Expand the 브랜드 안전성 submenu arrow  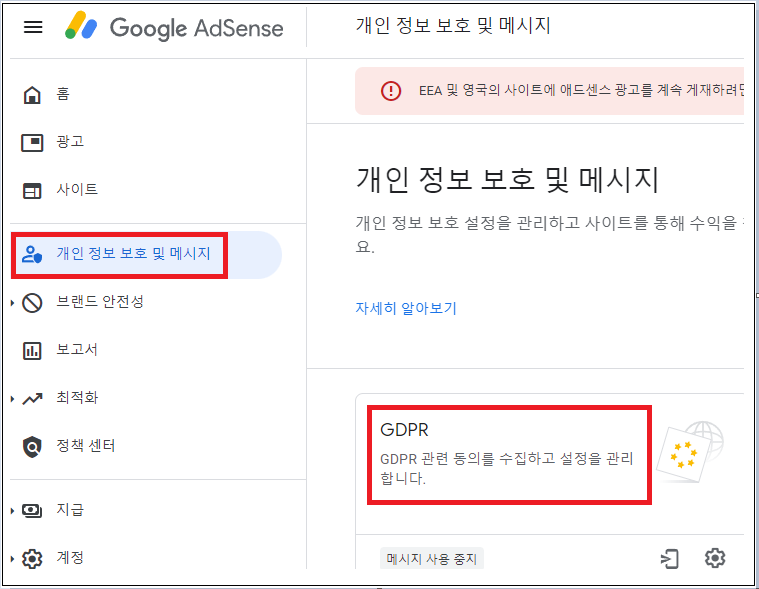pos(13,303)
